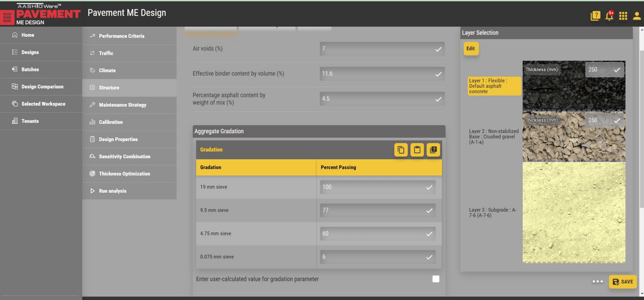The height and width of the screenshot is (300, 644).
Task: Open the apps grid icon
Action: tap(623, 16)
